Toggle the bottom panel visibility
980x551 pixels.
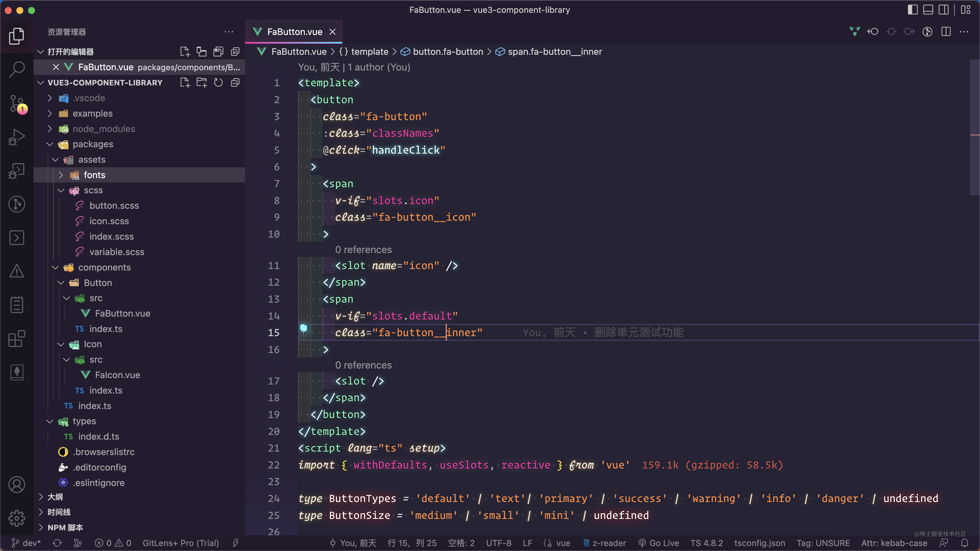(x=928, y=10)
